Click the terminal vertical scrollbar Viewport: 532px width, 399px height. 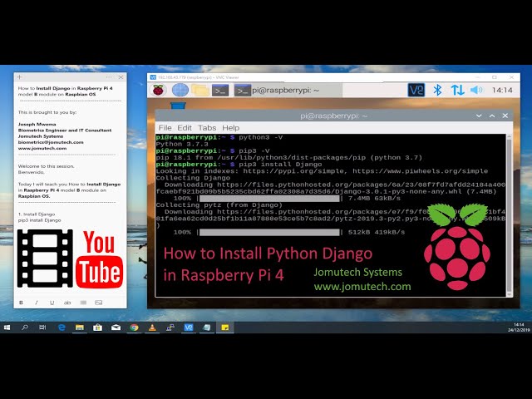[x=509, y=215]
